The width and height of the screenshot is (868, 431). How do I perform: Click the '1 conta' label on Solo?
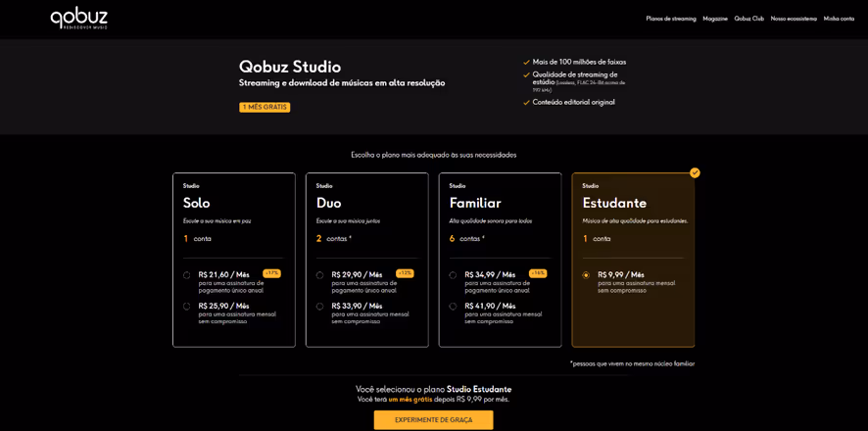[x=197, y=239]
